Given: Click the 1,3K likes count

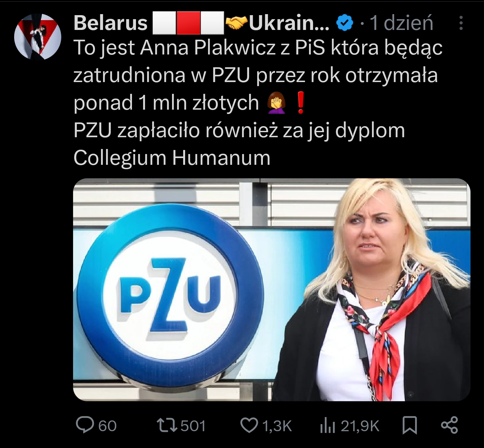Looking at the screenshot, I should [x=277, y=426].
